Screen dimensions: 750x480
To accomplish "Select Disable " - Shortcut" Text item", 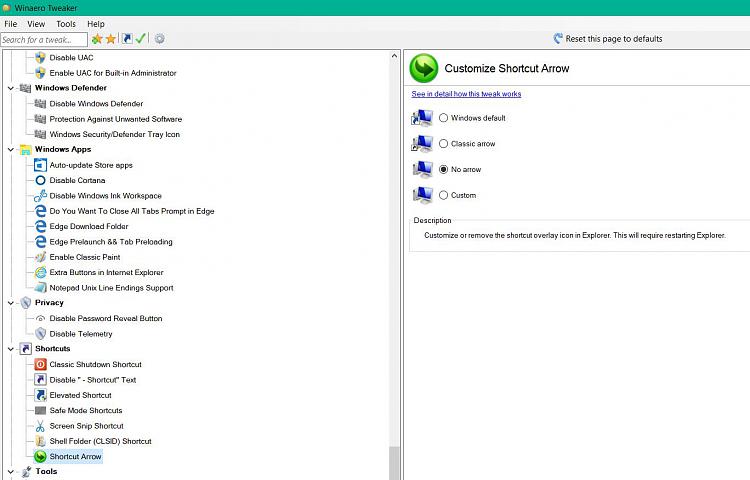I will click(x=93, y=380).
